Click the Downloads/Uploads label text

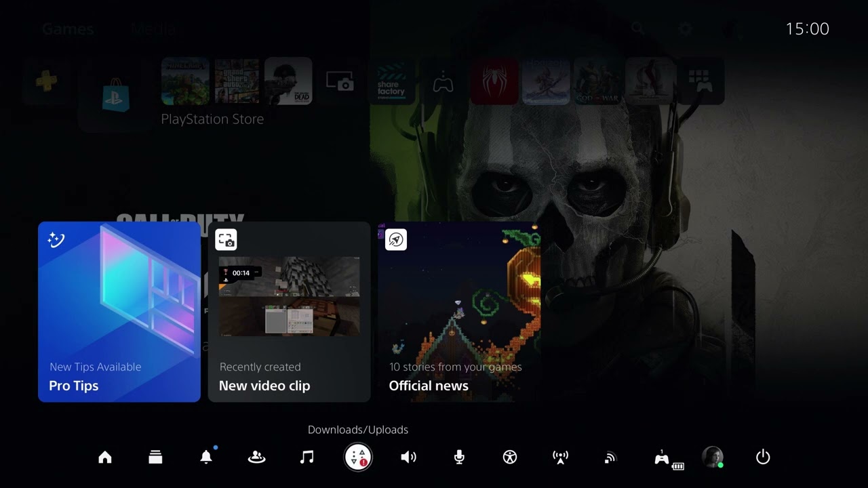pos(358,430)
